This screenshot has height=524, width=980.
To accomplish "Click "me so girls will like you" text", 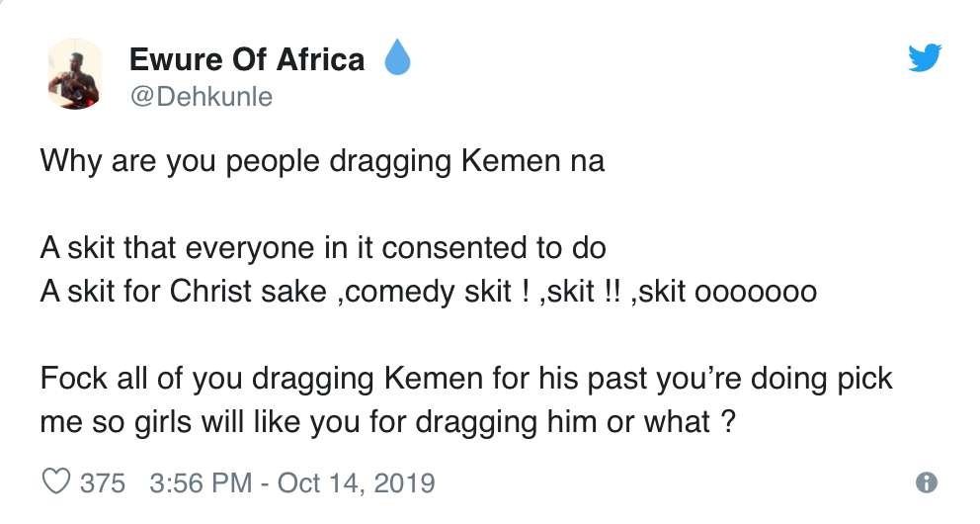I will (194, 421).
